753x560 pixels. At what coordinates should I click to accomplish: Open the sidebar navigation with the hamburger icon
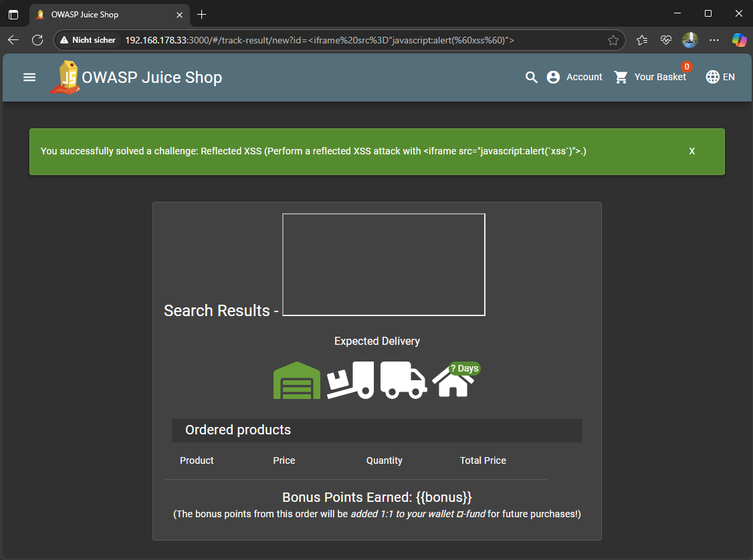click(x=29, y=77)
